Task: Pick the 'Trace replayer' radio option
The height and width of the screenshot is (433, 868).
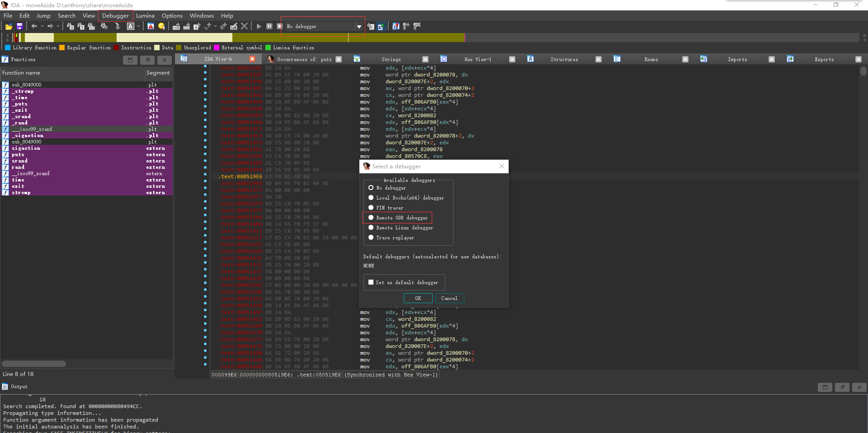Action: 371,237
